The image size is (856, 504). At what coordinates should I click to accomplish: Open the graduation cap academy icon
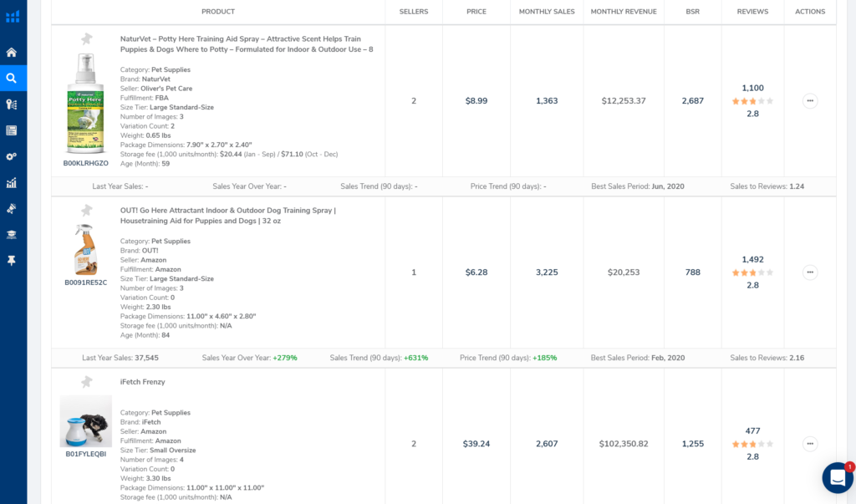click(x=12, y=234)
